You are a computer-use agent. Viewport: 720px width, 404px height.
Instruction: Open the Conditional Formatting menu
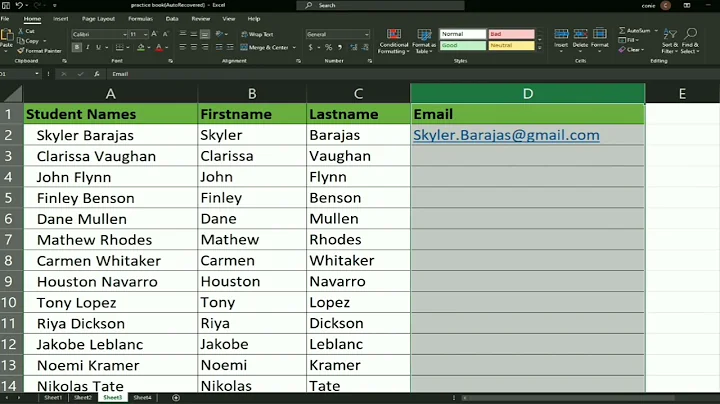click(x=394, y=41)
